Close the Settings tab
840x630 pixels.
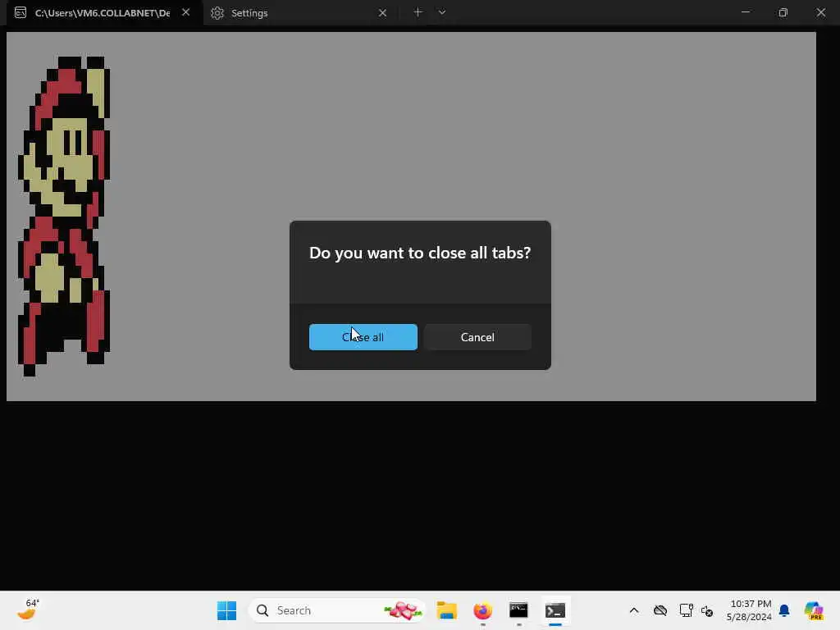click(382, 13)
